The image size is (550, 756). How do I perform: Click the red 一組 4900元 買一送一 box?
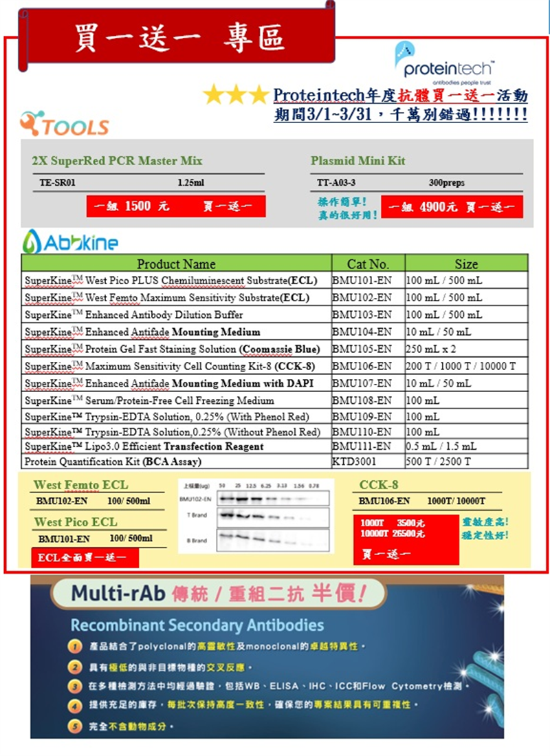coord(452,207)
